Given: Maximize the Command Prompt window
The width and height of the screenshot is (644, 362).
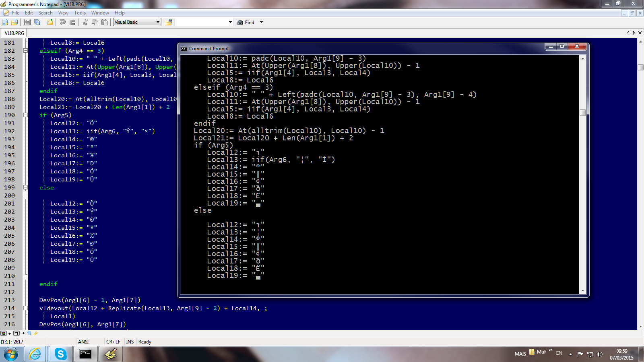Looking at the screenshot, I should [562, 47].
